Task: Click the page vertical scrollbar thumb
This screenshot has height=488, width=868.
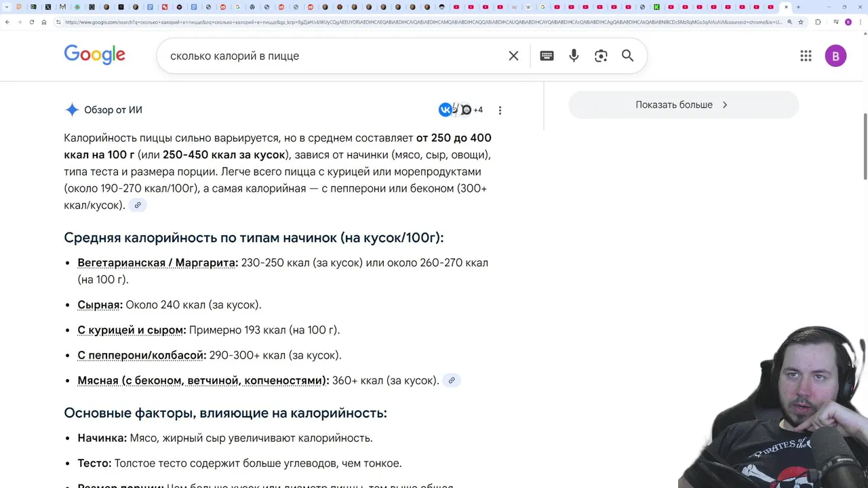Action: point(865,146)
